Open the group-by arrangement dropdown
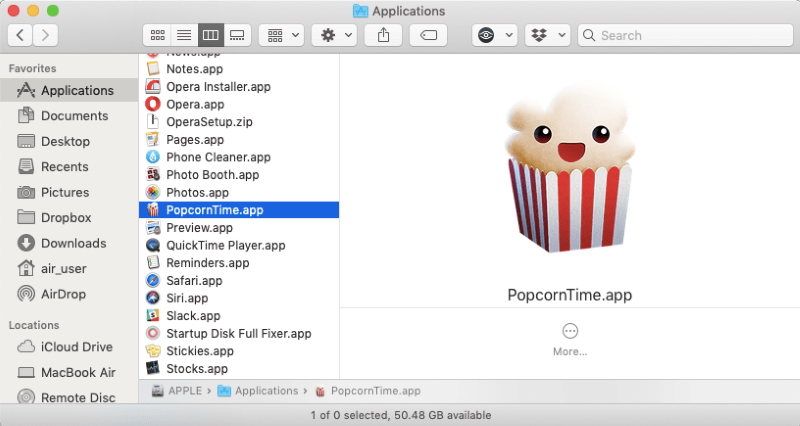The image size is (800, 426). (282, 35)
